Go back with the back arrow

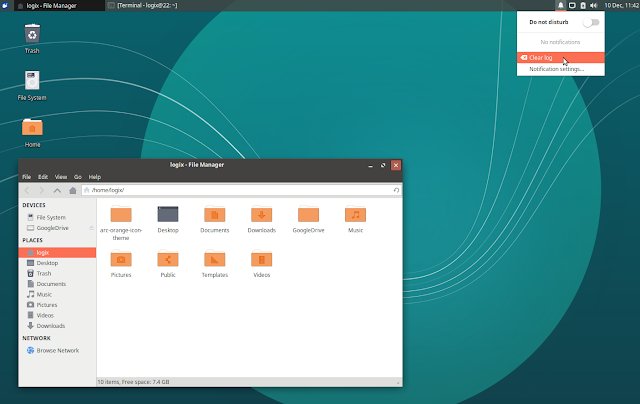[x=27, y=190]
